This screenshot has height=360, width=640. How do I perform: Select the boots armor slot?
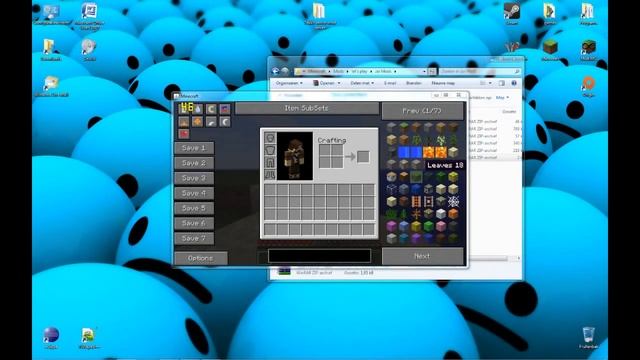(270, 175)
